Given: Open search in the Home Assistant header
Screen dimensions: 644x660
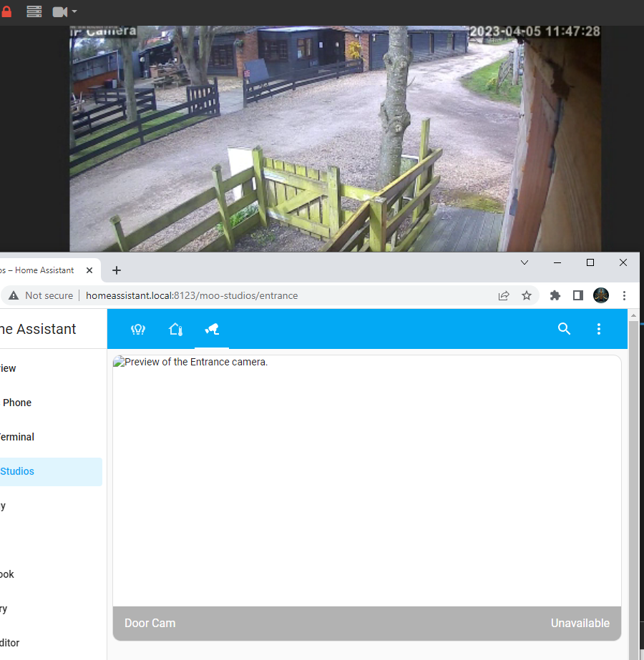Looking at the screenshot, I should pos(564,329).
